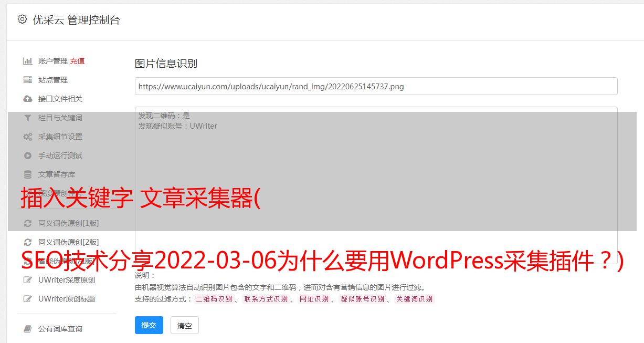Select UWriter原创标题 from the sidebar
644x343 pixels.
[67, 299]
